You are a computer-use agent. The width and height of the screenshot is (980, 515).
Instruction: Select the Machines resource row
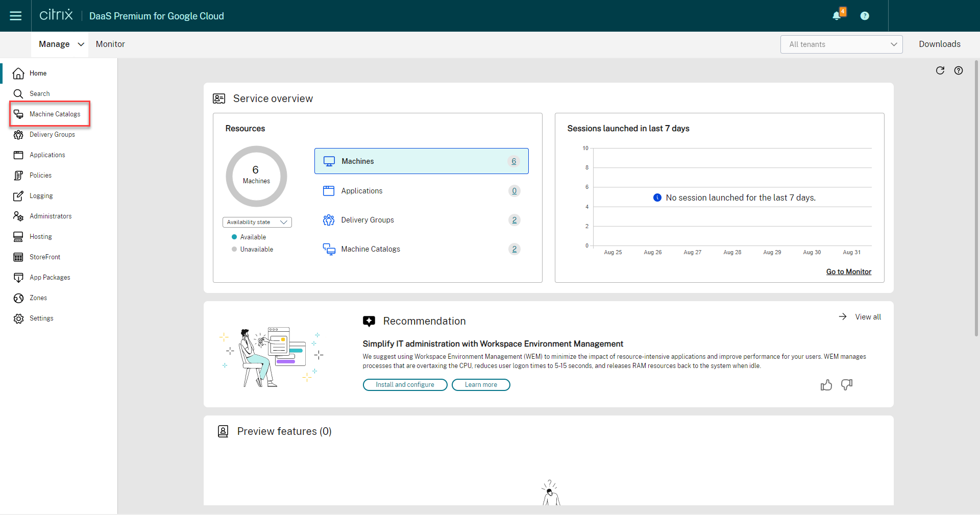pyautogui.click(x=422, y=161)
